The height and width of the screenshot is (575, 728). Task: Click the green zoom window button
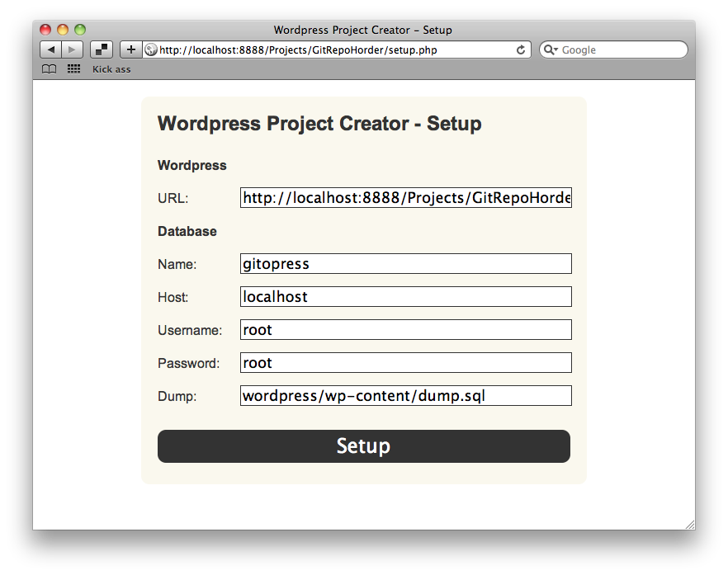tap(80, 30)
